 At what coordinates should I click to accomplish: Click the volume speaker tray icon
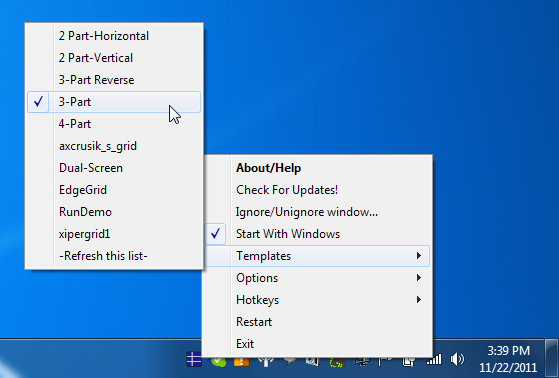[457, 359]
